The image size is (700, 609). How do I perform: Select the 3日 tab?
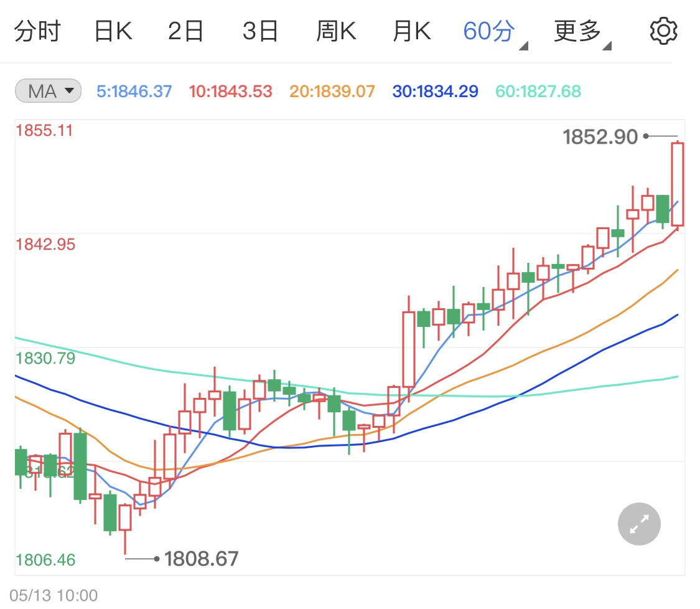point(260,31)
